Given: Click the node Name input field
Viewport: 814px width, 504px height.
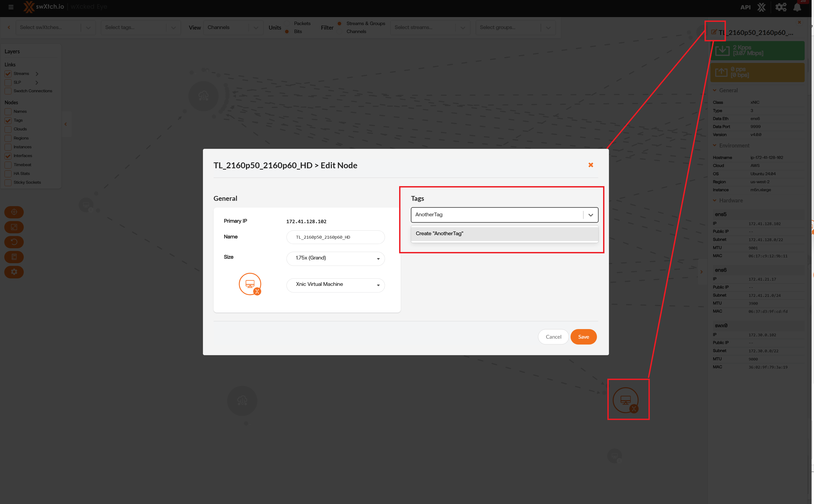Looking at the screenshot, I should point(335,237).
